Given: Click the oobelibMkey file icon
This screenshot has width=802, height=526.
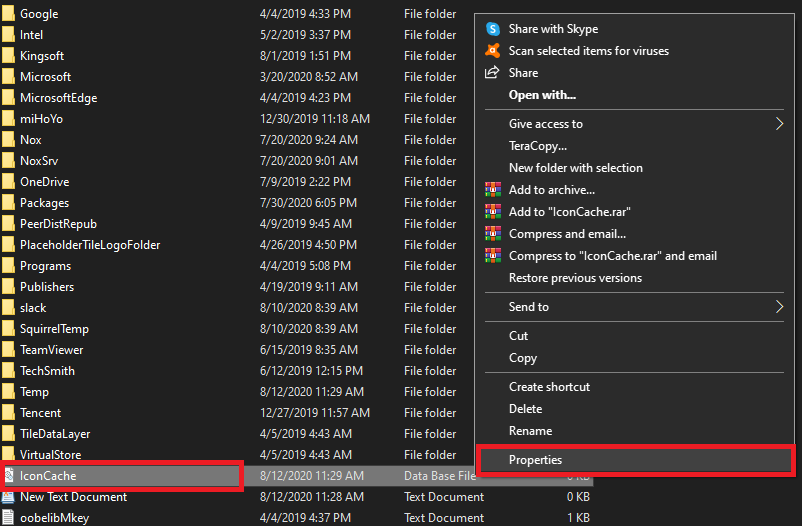Looking at the screenshot, I should point(8,518).
